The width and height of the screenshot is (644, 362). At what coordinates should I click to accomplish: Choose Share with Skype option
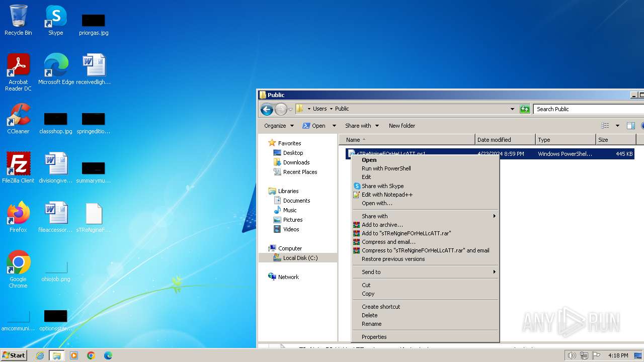425,186
